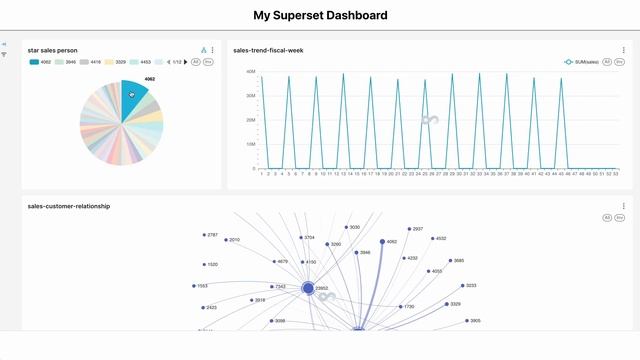Image resolution: width=640 pixels, height=360 pixels.
Task: Select graph node 4679
Action: [x=274, y=262]
